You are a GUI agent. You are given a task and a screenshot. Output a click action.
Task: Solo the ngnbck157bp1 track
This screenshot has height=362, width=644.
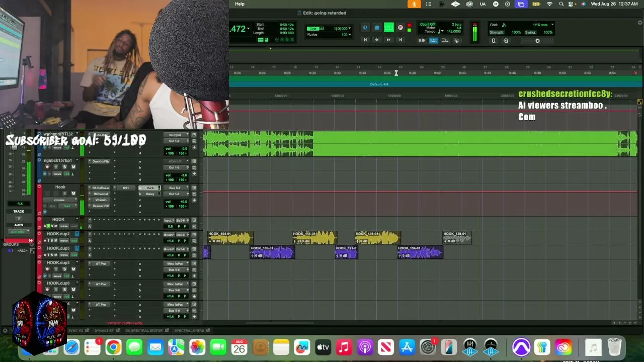[x=64, y=167]
